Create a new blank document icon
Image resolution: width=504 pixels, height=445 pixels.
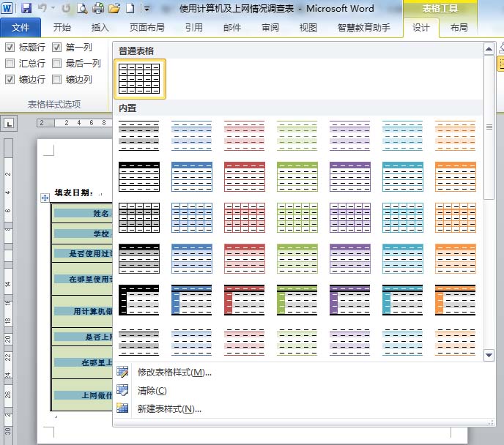tap(130, 9)
